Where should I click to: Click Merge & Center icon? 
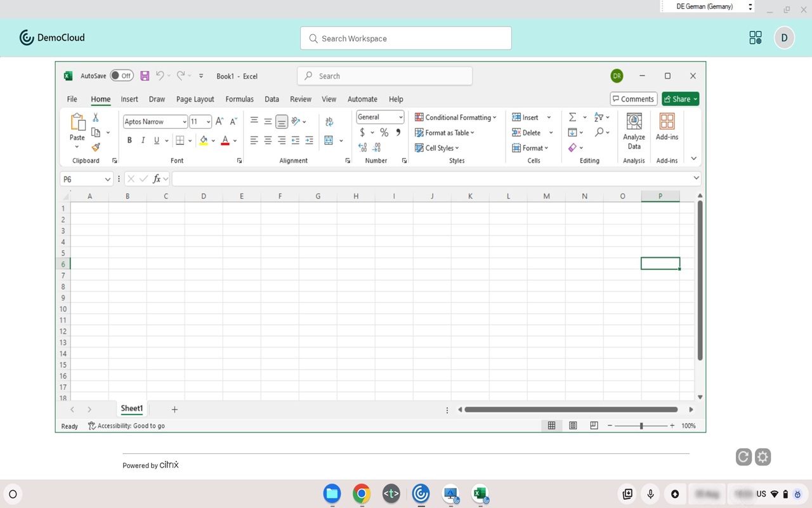tap(329, 140)
